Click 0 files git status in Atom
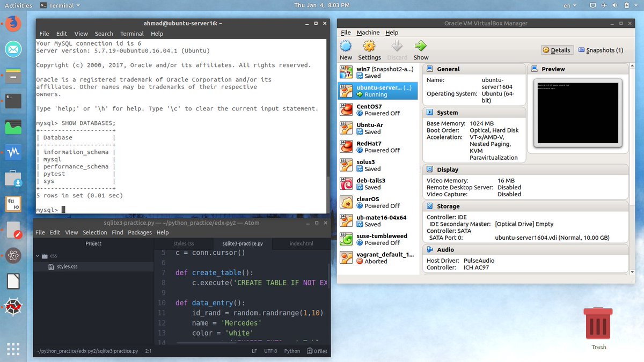The image size is (644, 362). [317, 351]
